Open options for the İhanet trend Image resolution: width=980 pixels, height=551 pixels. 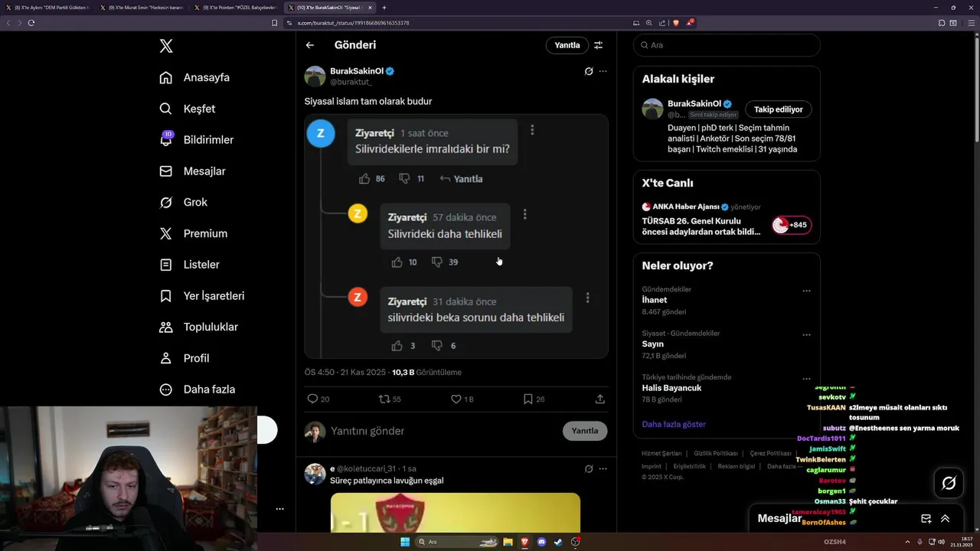[806, 291]
